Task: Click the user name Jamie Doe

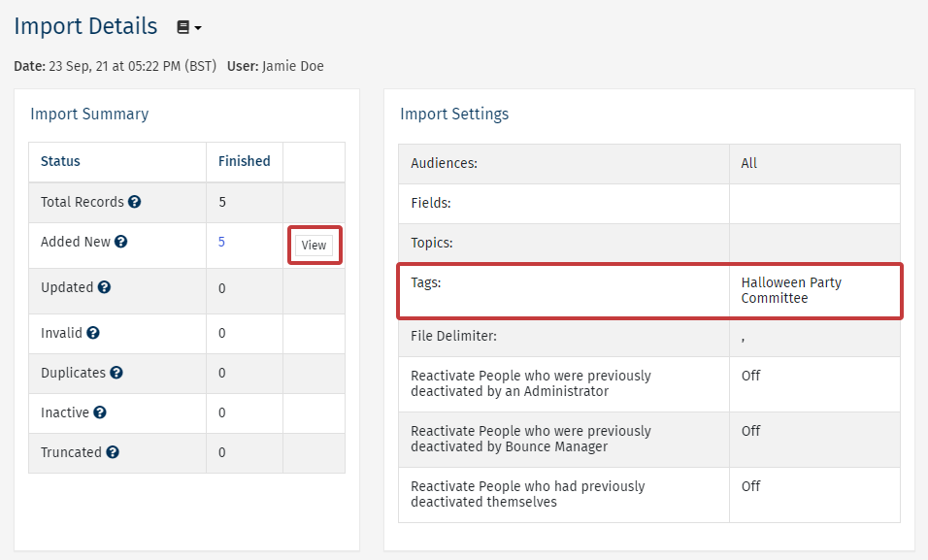Action: click(292, 66)
